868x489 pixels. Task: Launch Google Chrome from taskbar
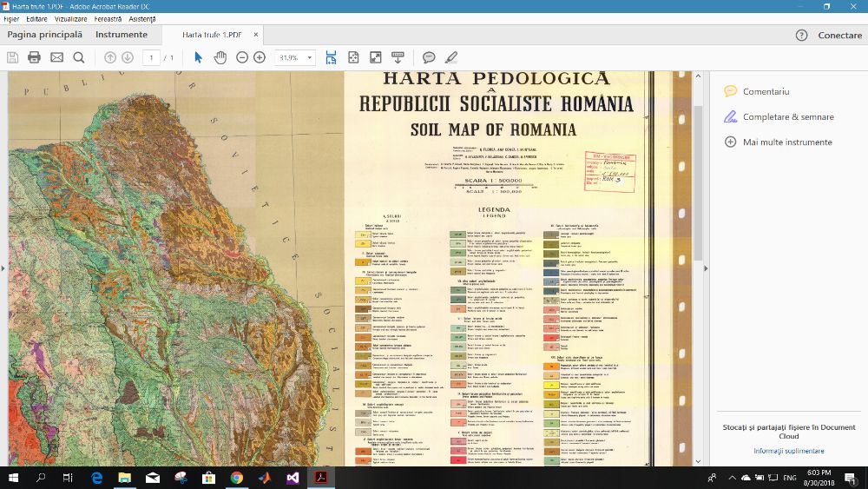pyautogui.click(x=236, y=478)
